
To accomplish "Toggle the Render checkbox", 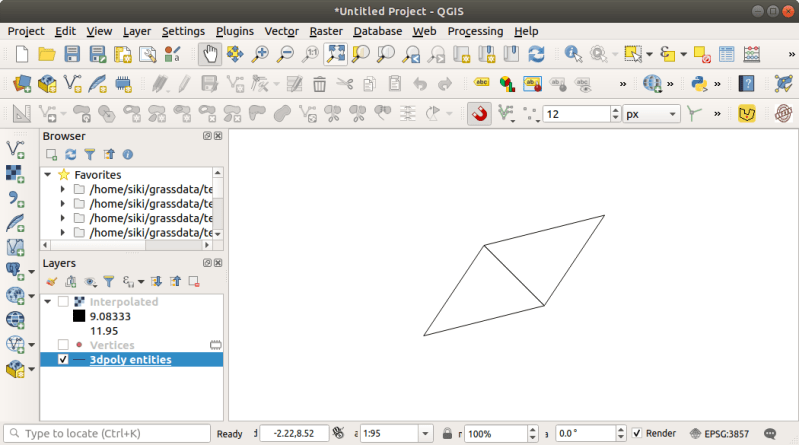I will pyautogui.click(x=637, y=433).
